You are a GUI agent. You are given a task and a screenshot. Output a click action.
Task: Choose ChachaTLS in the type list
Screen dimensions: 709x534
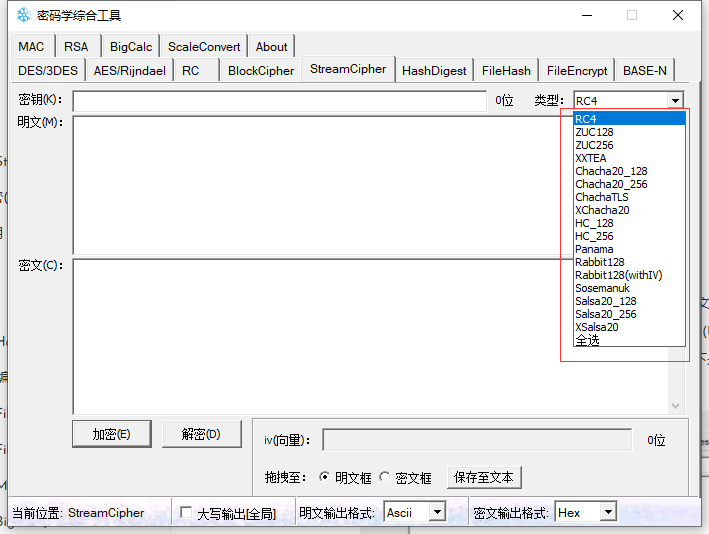click(629, 197)
